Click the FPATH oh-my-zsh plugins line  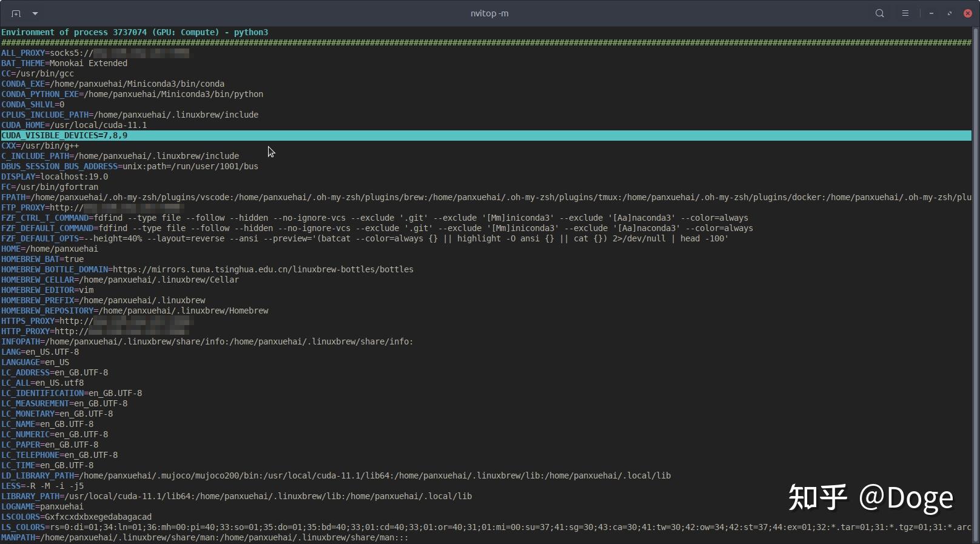(486, 197)
